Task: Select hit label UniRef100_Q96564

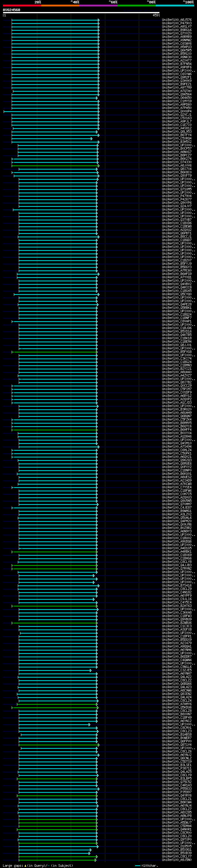Action: 177,94
